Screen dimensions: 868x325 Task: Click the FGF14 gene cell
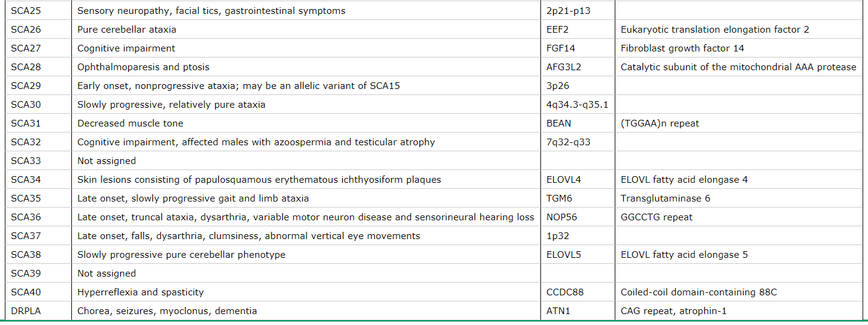pyautogui.click(x=560, y=48)
